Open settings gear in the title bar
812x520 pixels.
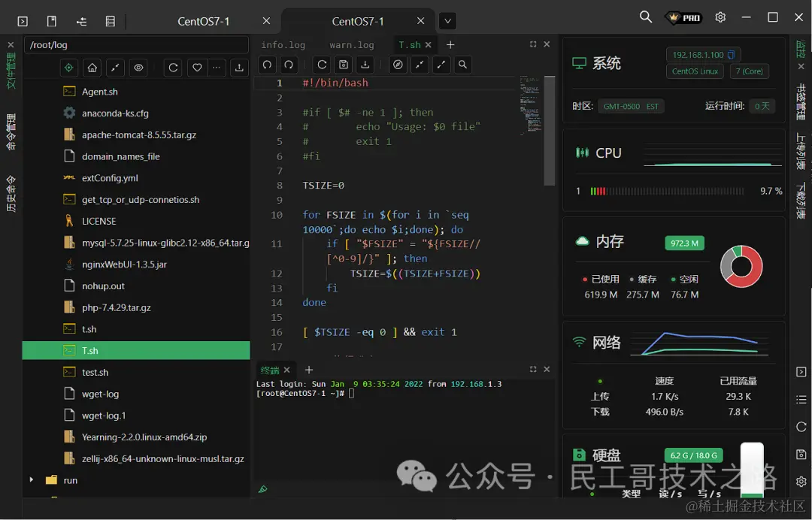[x=720, y=17]
